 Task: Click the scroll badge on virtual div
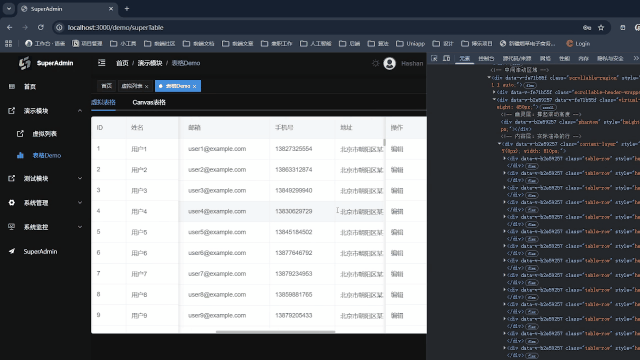(x=548, y=107)
